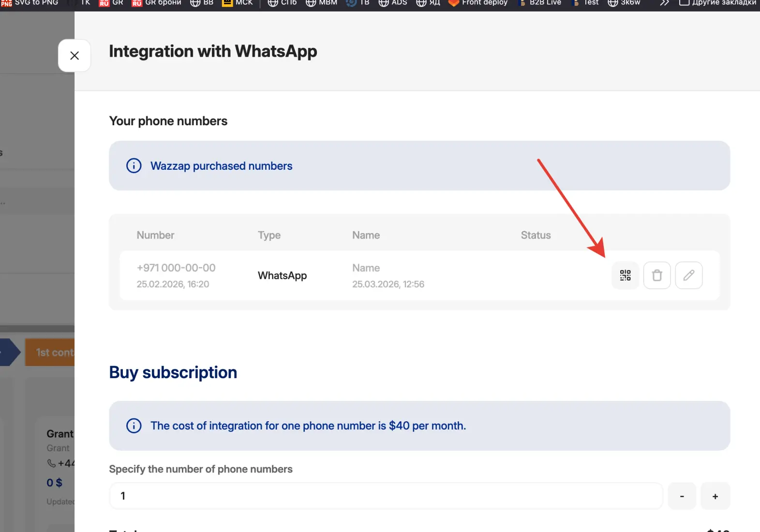760x532 pixels.
Task: Click info icon in the integration cost banner
Action: [134, 426]
